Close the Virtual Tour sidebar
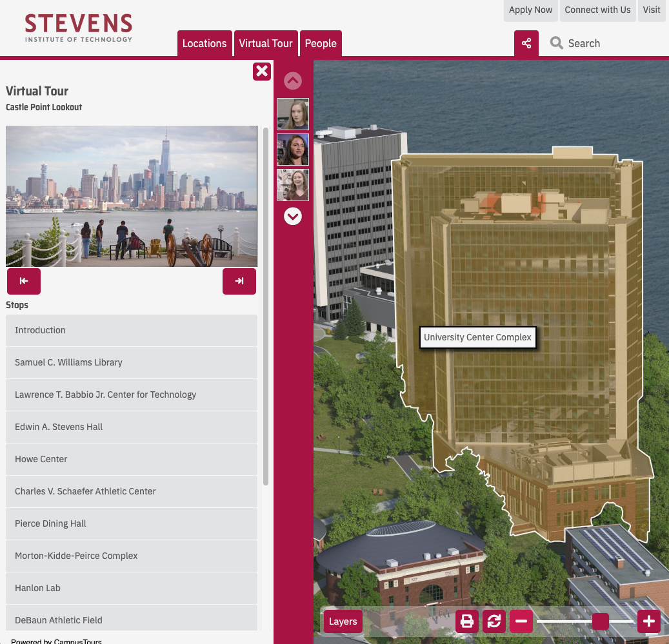The height and width of the screenshot is (644, 669). tap(261, 72)
